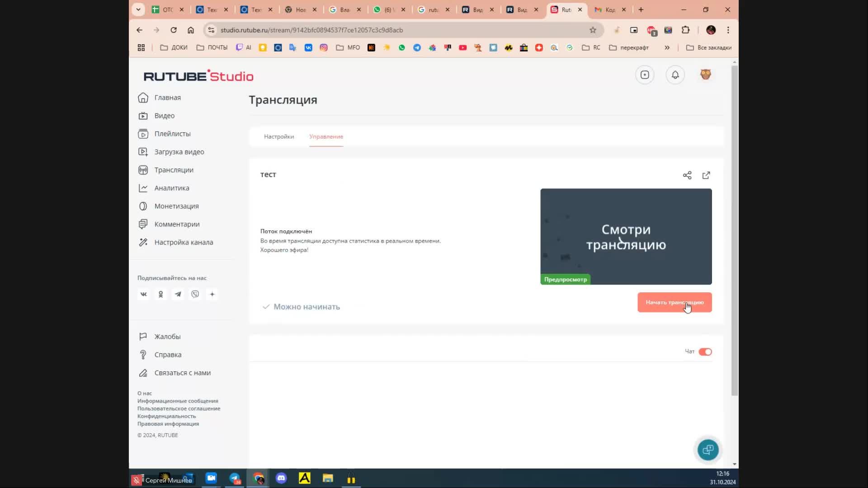Click the Жалобы flag icon

143,337
